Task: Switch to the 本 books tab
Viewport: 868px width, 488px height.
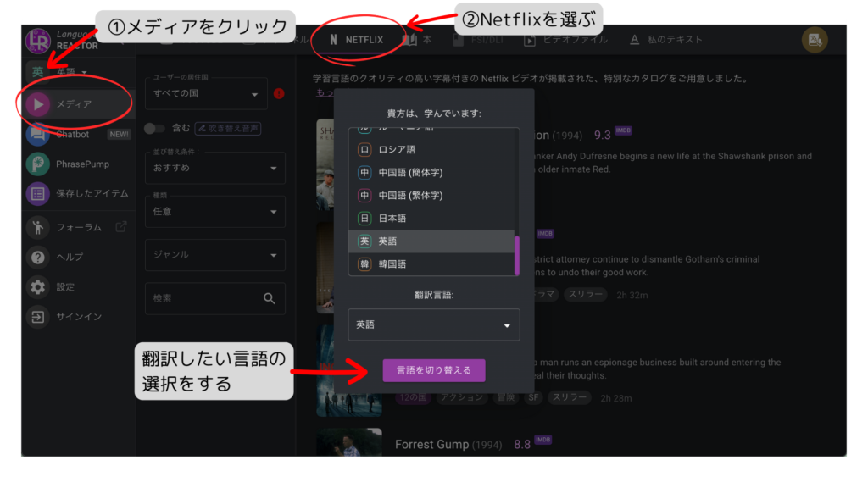Action: click(x=417, y=40)
